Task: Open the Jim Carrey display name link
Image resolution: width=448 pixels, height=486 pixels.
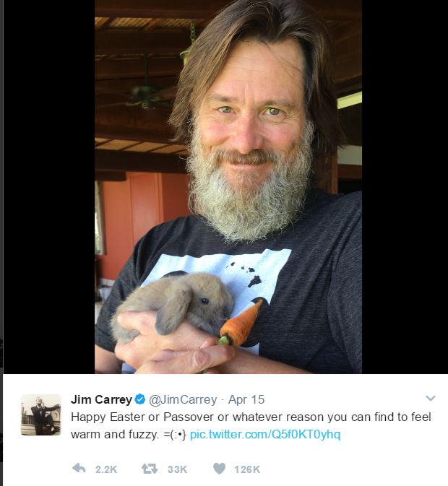Action: (100, 399)
